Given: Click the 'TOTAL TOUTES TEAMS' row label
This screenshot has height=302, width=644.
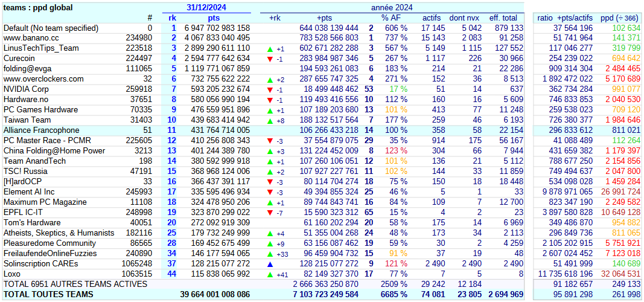Looking at the screenshot, I should tap(48, 295).
